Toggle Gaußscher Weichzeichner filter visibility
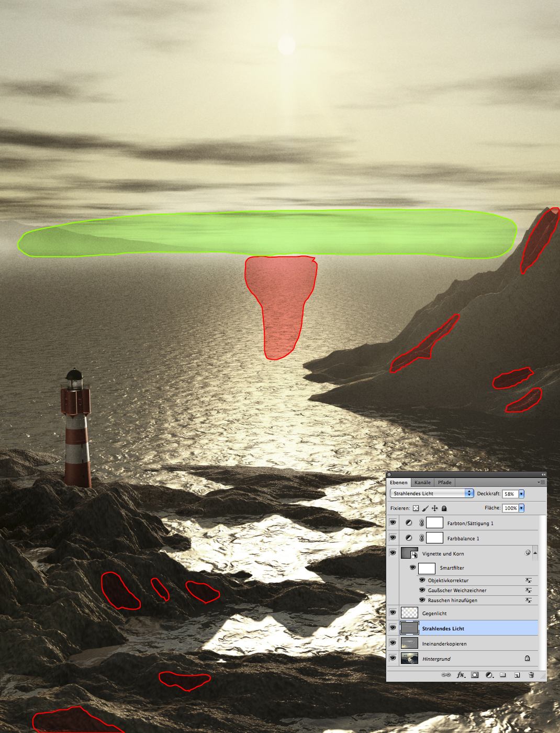 pos(422,590)
